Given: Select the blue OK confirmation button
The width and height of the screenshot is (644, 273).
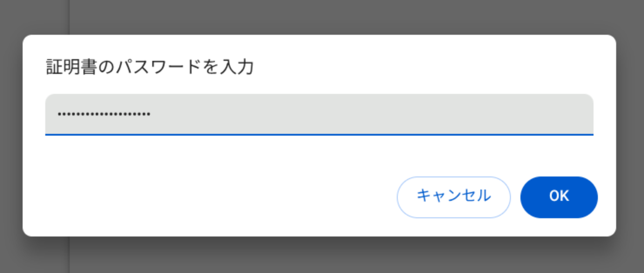Looking at the screenshot, I should [559, 197].
